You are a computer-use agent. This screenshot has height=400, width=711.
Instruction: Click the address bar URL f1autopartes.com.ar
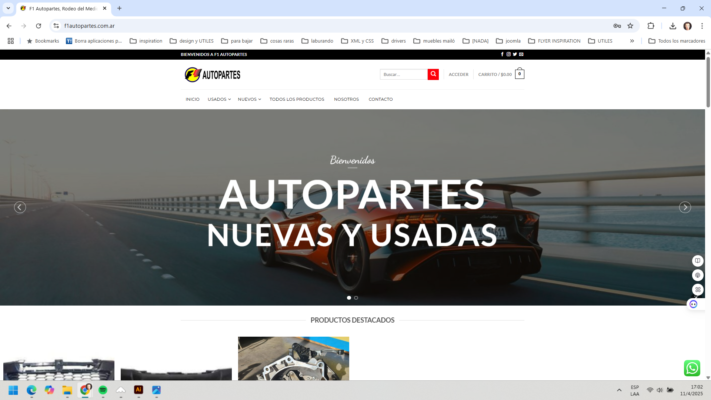pos(89,26)
